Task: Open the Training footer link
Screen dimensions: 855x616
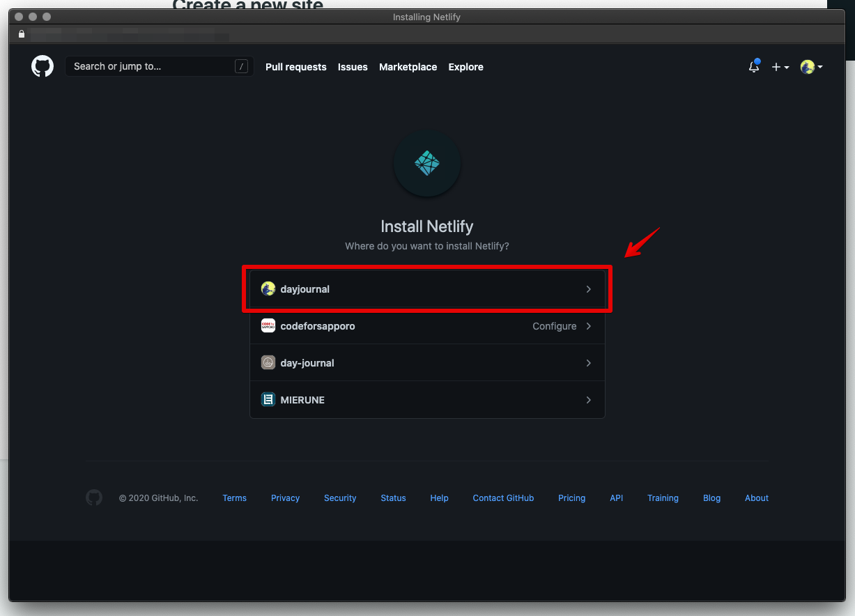Action: click(663, 498)
